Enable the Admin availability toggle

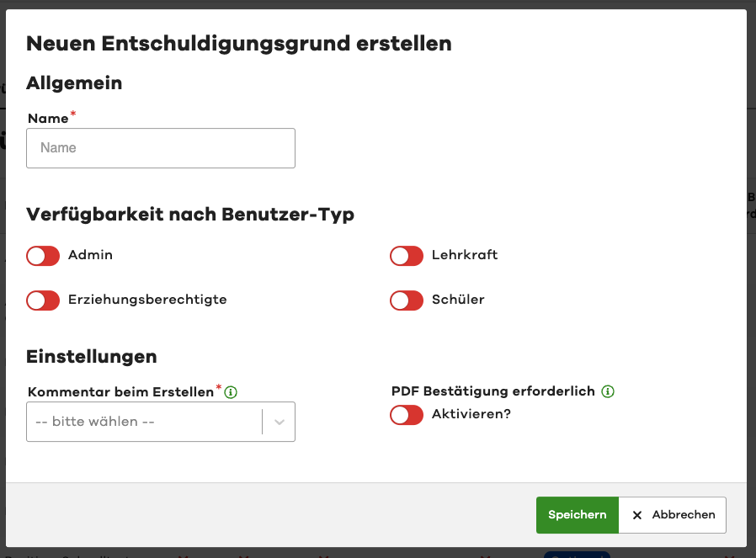(43, 256)
